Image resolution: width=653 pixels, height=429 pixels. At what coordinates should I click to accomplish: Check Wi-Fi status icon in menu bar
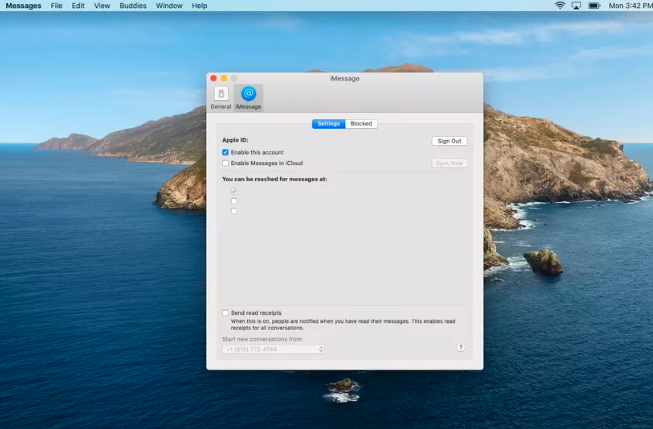[560, 5]
